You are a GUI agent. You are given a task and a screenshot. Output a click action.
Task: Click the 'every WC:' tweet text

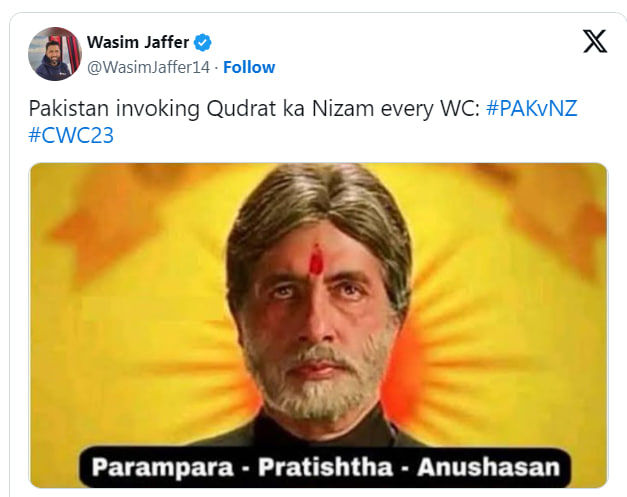(430, 109)
